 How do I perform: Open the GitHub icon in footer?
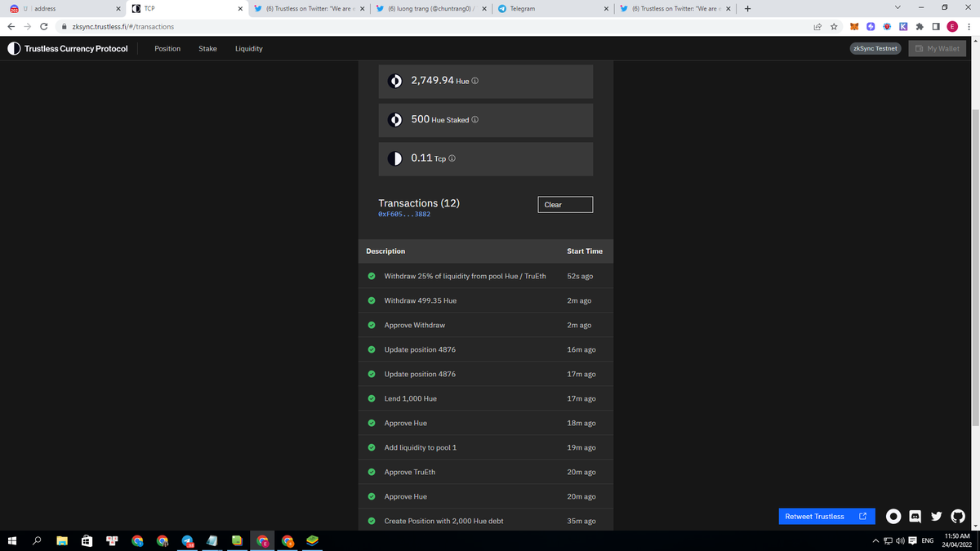coord(958,516)
